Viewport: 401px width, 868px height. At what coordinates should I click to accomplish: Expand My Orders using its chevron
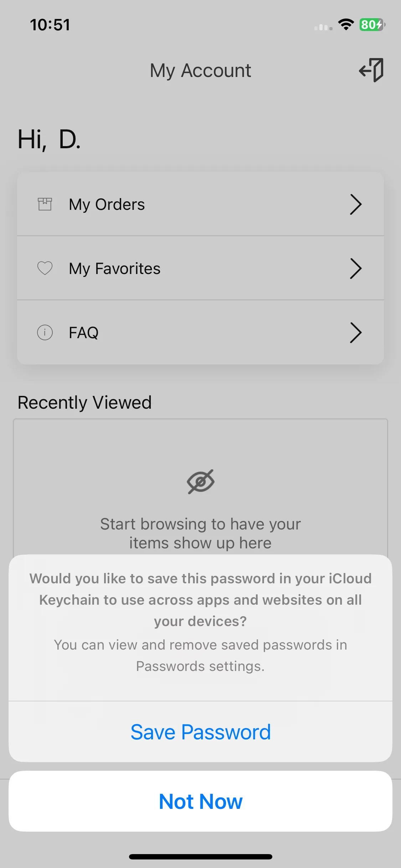tap(355, 204)
